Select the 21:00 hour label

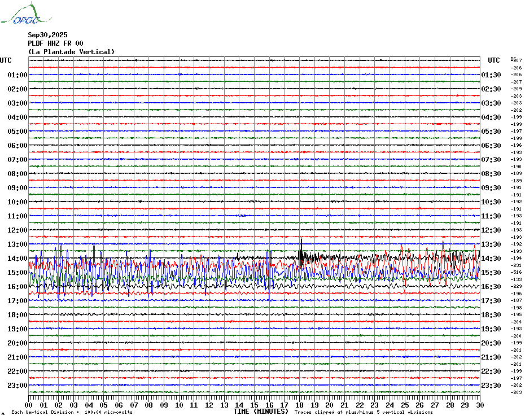17,357
